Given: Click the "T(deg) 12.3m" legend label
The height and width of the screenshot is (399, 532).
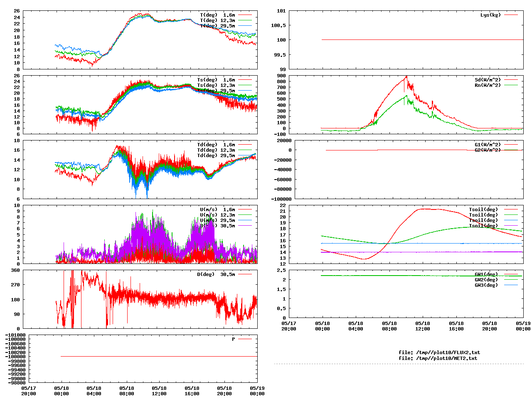Looking at the screenshot, I should tap(217, 20).
